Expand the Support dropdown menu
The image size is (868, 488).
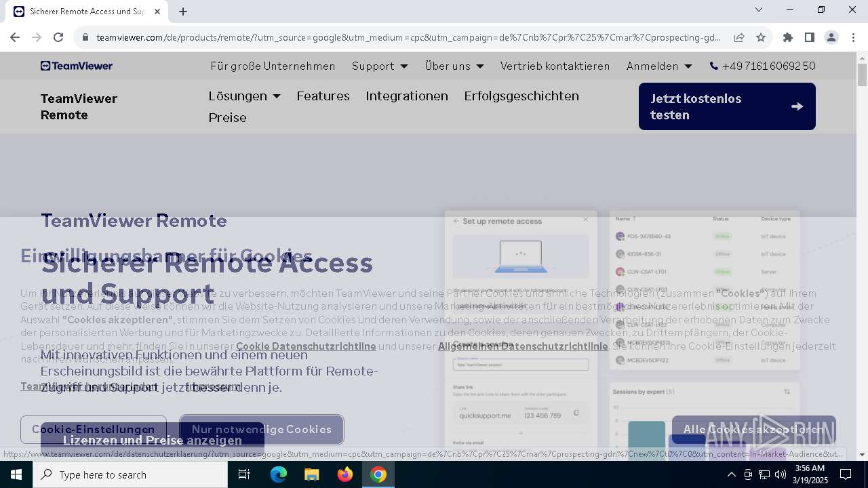point(380,66)
